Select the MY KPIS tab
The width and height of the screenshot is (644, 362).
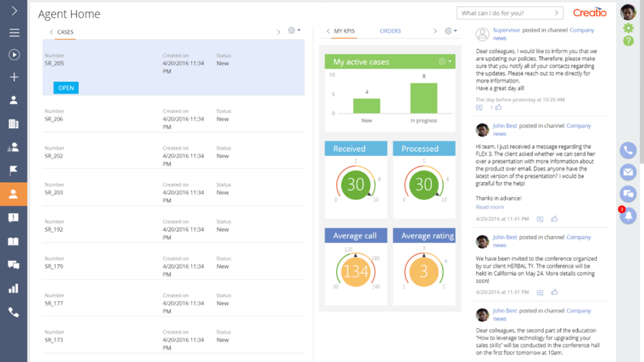click(345, 31)
